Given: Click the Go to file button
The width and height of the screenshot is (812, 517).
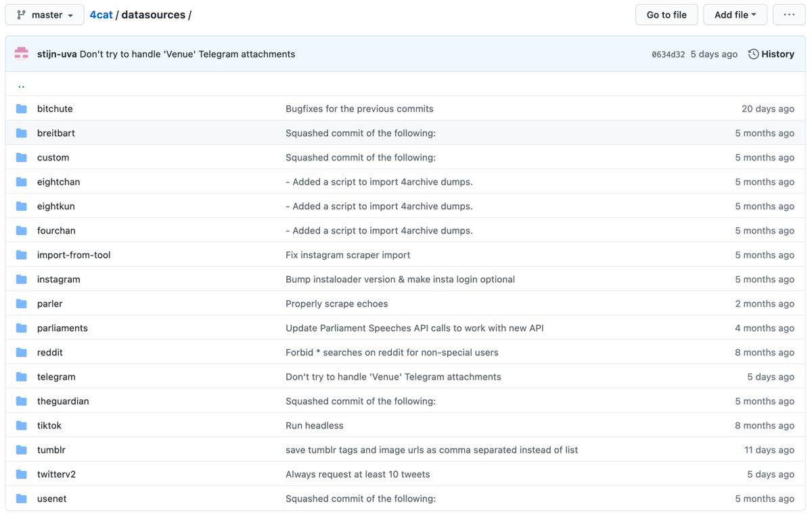Looking at the screenshot, I should tap(667, 14).
